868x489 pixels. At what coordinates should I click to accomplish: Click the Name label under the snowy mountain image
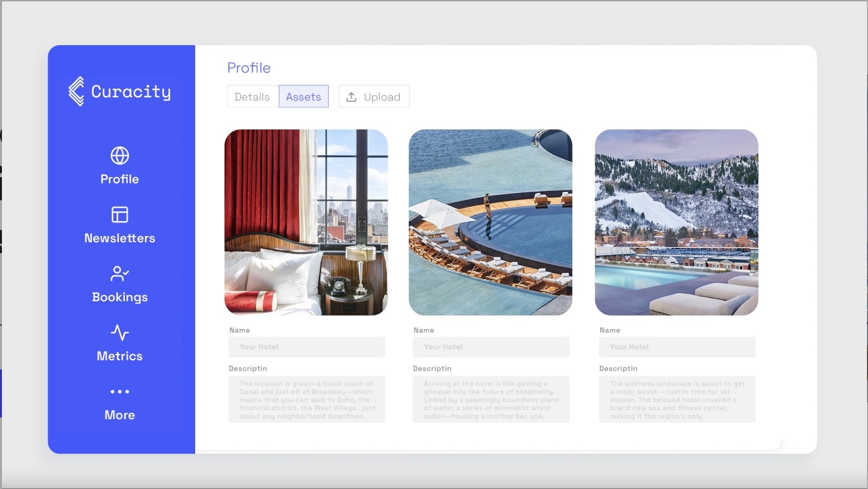[610, 330]
